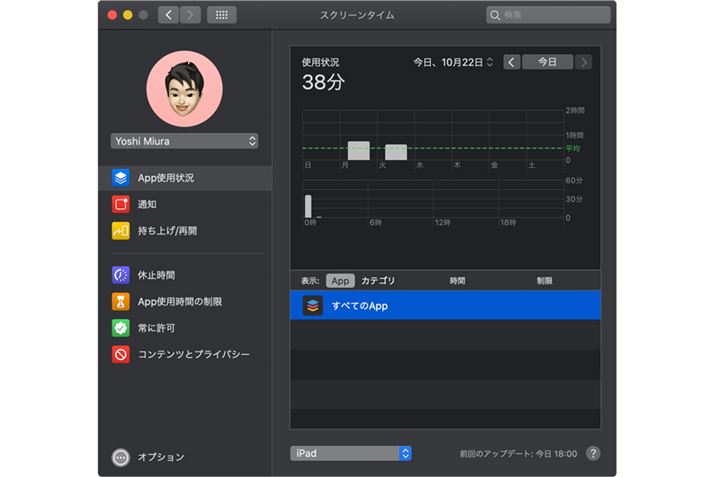Click the search magnifier icon

coord(495,15)
